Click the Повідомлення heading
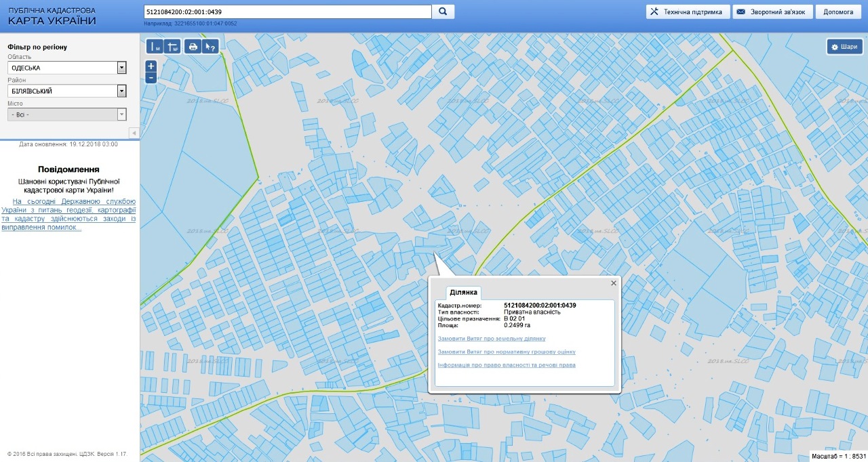Screen dimensions: 868x462 69,169
